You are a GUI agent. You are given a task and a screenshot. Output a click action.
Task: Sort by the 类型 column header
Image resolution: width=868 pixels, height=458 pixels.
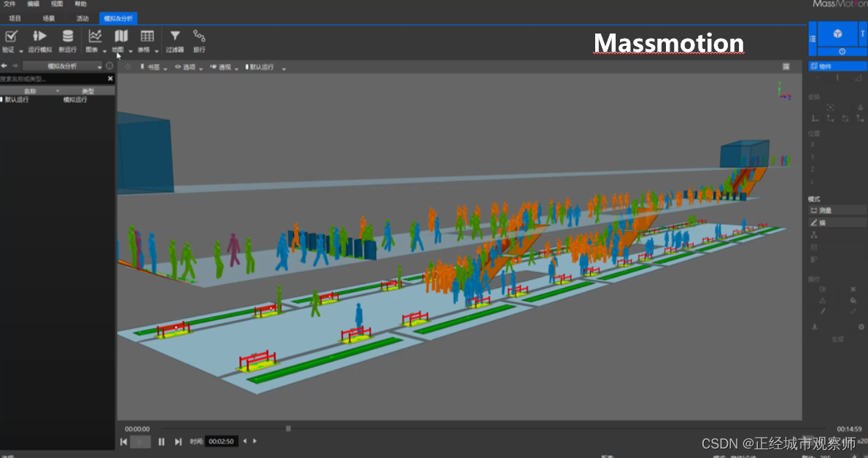(x=88, y=91)
